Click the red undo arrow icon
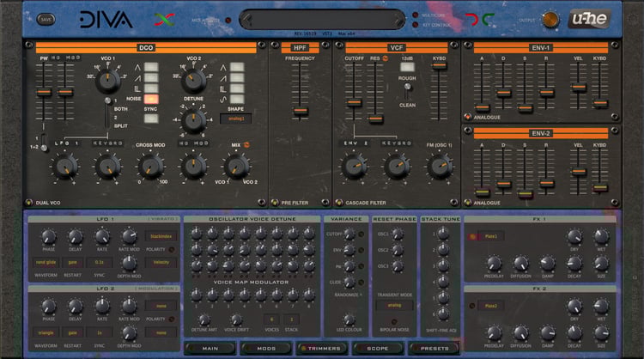 pos(472,19)
